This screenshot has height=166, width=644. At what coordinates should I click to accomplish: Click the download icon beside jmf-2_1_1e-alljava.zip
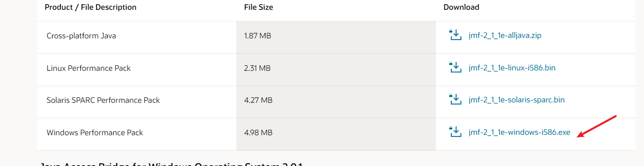[x=456, y=35]
